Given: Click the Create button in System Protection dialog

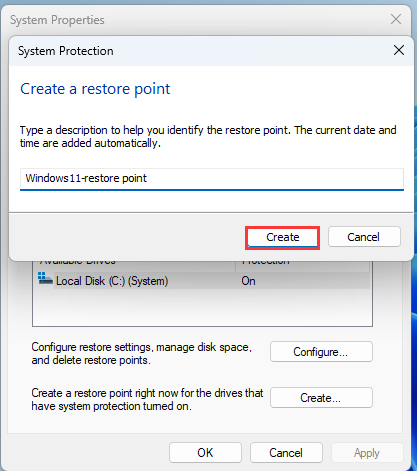Looking at the screenshot, I should click(282, 237).
